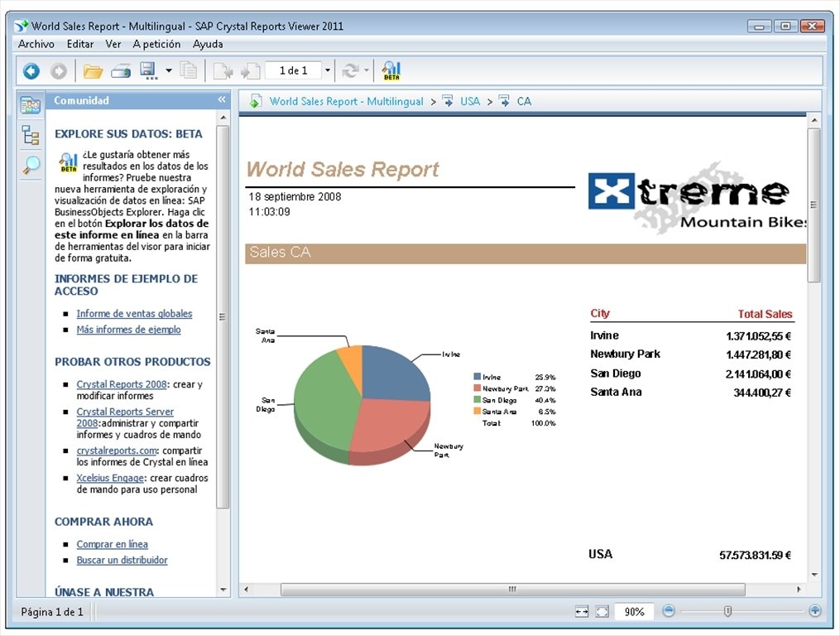Image resolution: width=840 pixels, height=636 pixels.
Task: Click the 'Buscar un distribuidor' link
Action: (122, 561)
